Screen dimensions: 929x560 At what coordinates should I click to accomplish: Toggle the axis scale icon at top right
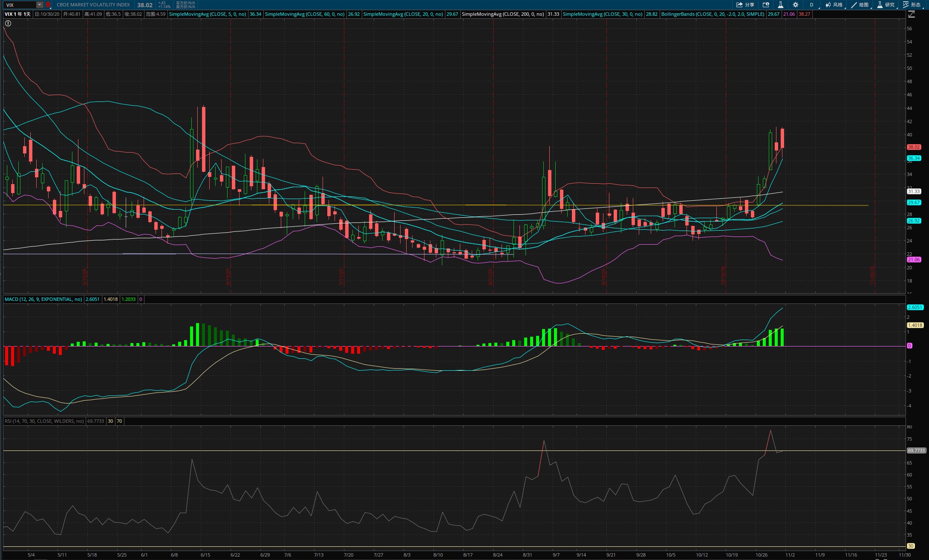(911, 14)
